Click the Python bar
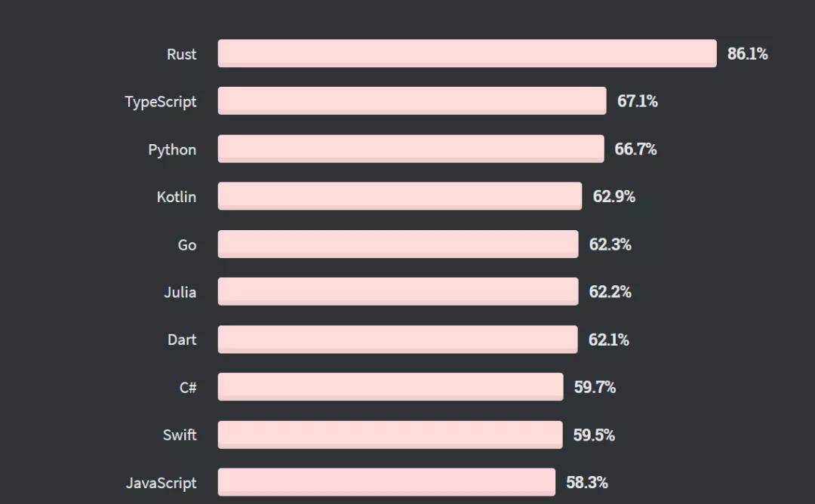Viewport: 815px width, 504px height. point(411,149)
